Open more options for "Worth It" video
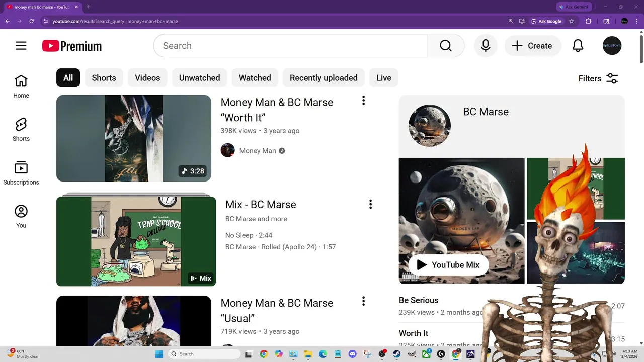 click(x=363, y=101)
